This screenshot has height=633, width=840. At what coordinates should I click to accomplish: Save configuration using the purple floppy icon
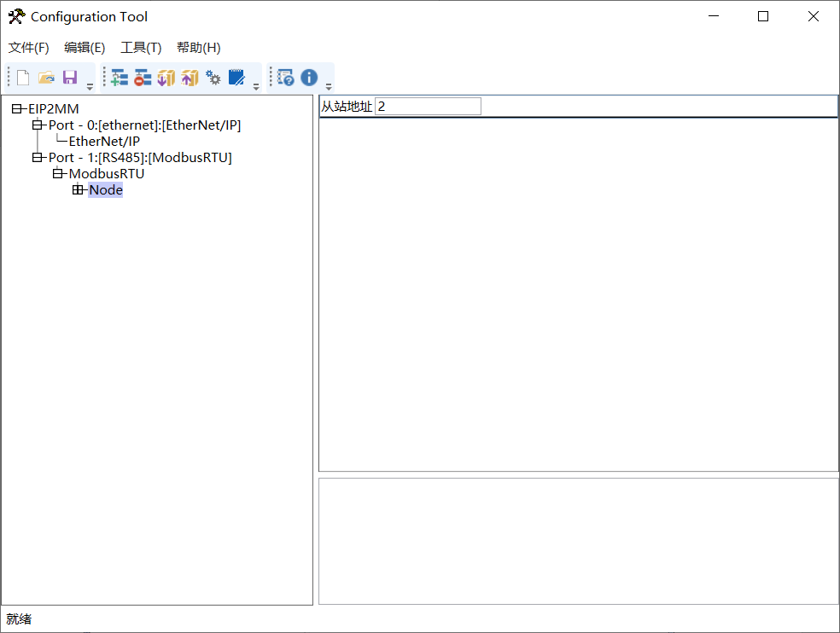tap(70, 78)
